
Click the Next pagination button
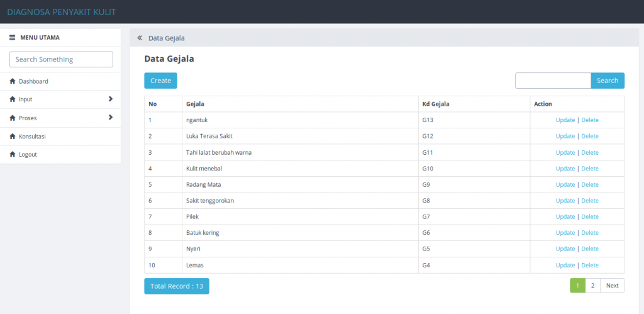pos(612,286)
